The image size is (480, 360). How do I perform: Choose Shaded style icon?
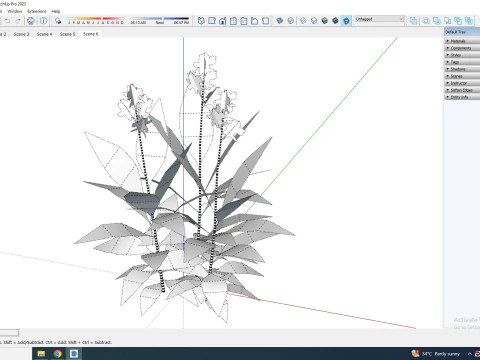325,21
